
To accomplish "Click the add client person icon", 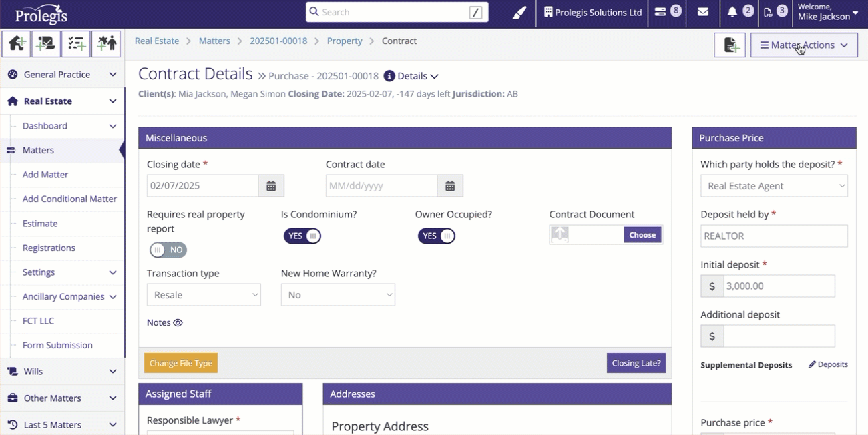I will click(106, 44).
